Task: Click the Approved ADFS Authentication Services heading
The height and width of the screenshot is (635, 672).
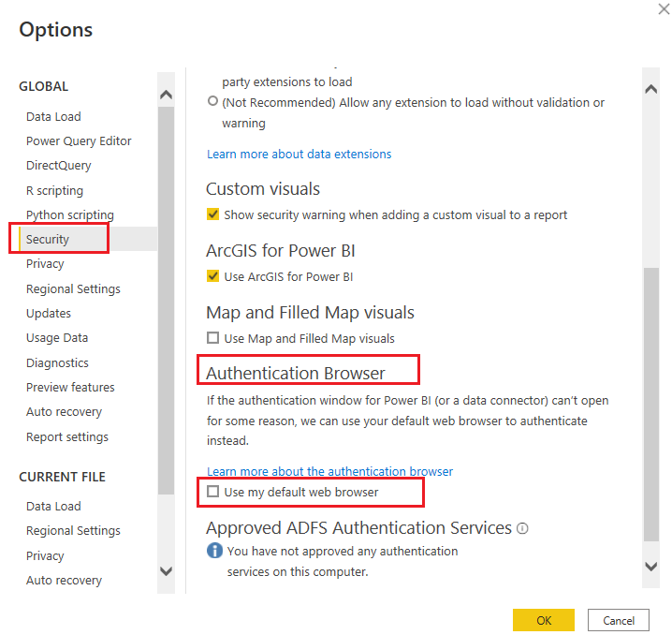Action: pos(359,528)
